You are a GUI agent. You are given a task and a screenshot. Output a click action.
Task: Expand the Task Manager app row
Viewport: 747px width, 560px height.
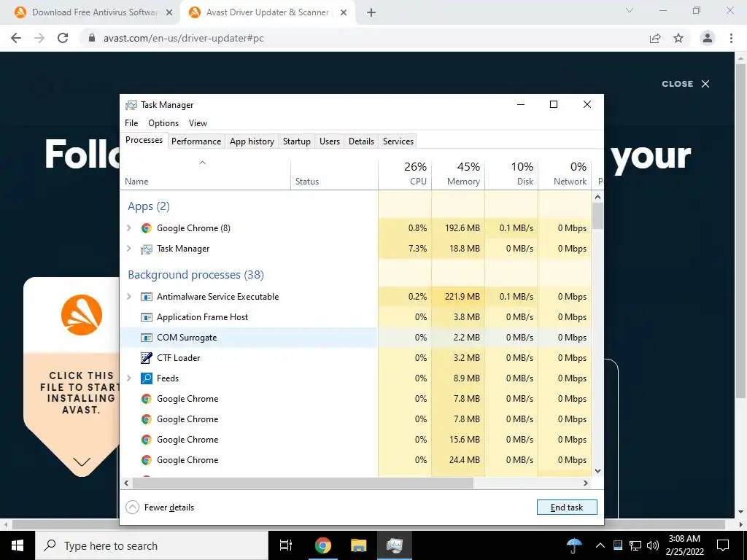pos(128,249)
